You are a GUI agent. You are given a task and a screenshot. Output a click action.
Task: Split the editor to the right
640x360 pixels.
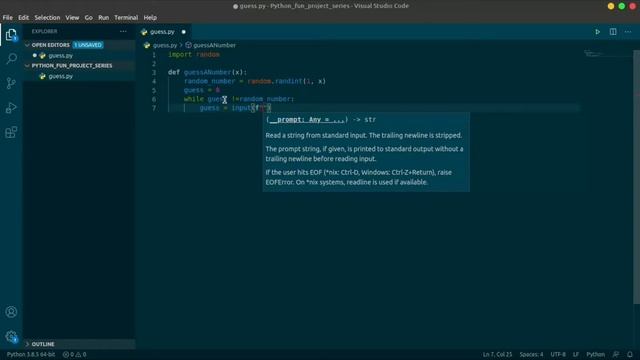(613, 32)
